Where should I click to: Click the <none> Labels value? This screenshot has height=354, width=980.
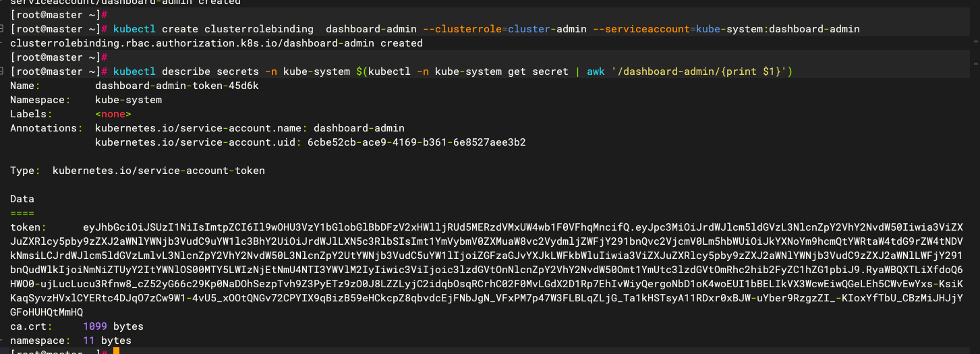pyautogui.click(x=113, y=114)
